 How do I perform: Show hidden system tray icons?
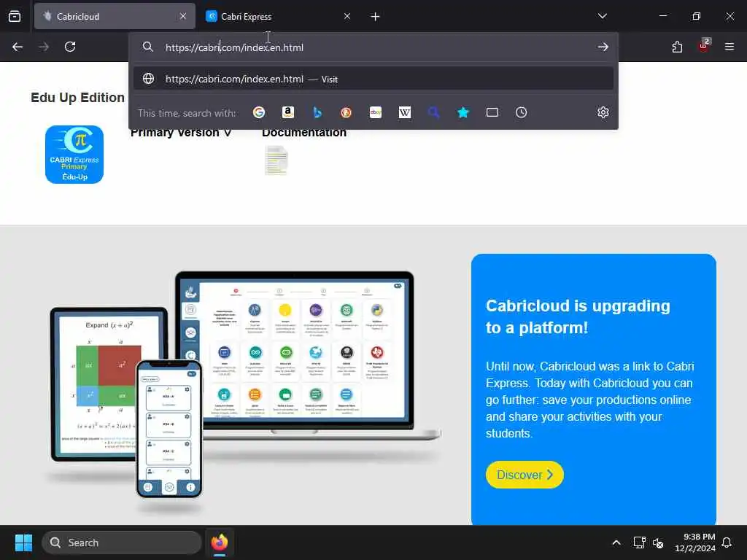(x=616, y=542)
